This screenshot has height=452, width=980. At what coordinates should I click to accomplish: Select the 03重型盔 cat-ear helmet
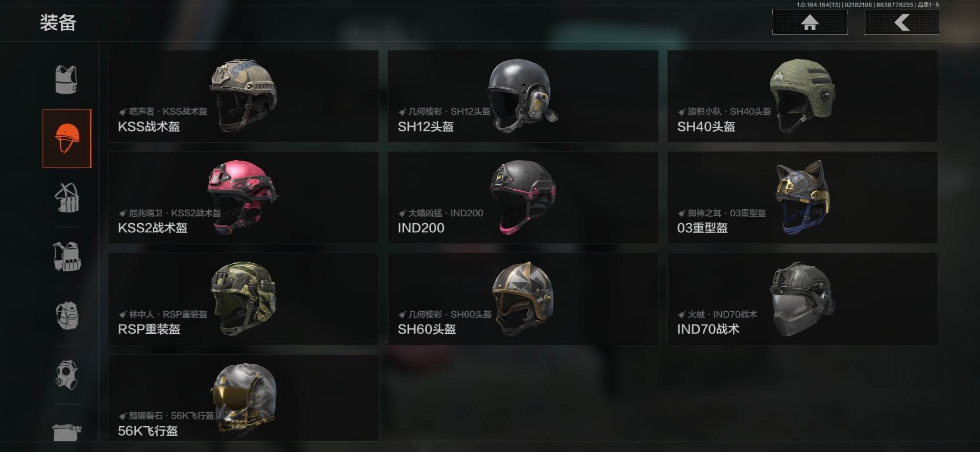[802, 197]
